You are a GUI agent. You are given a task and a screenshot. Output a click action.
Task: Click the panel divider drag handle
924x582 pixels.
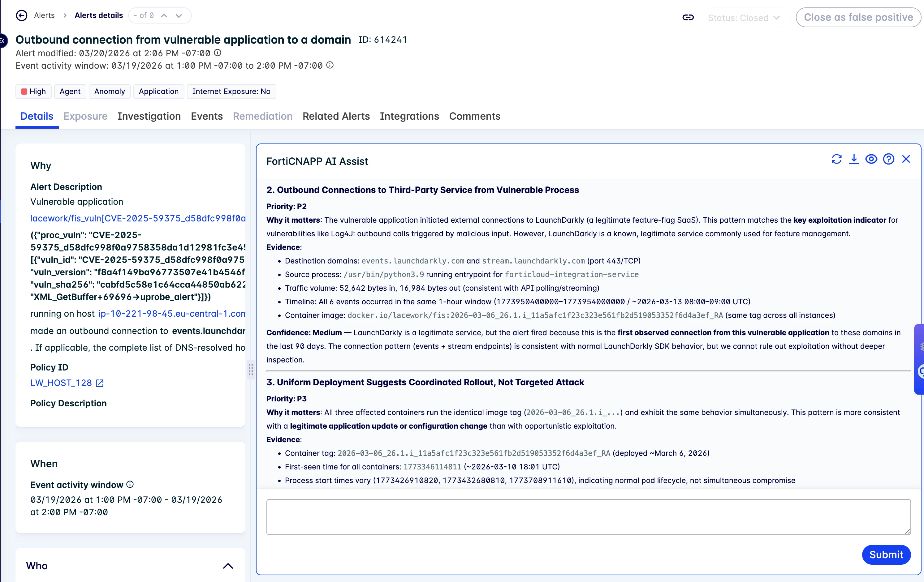pos(251,370)
